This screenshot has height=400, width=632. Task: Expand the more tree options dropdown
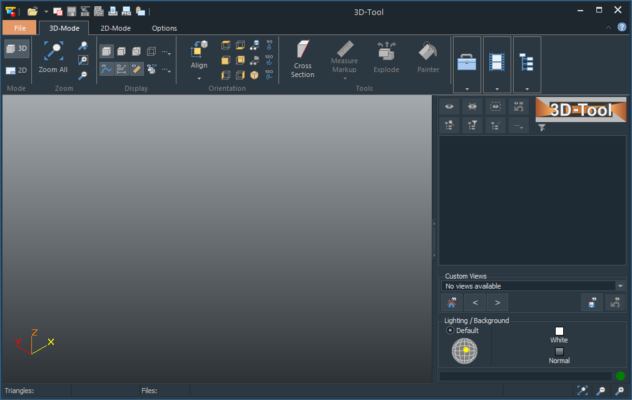(x=518, y=126)
